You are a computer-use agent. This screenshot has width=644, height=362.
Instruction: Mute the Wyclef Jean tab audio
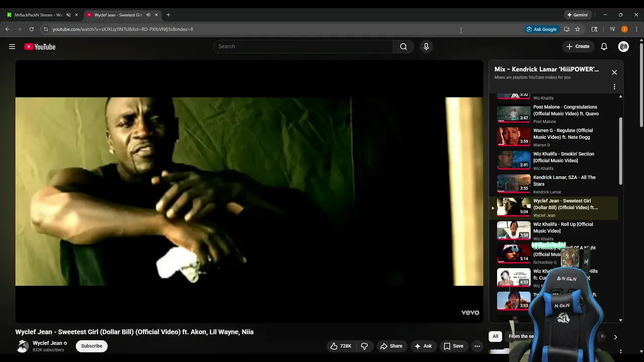tap(148, 15)
